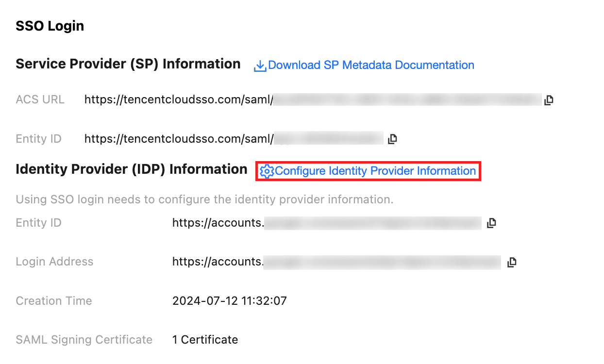The image size is (604, 364).
Task: Open Download SP Metadata Documentation link
Action: pyautogui.click(x=371, y=65)
